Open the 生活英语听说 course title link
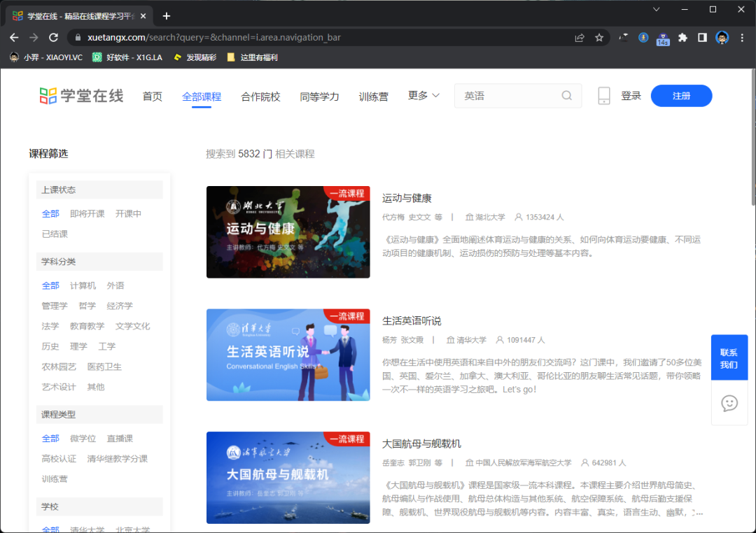The height and width of the screenshot is (533, 756). [x=412, y=321]
